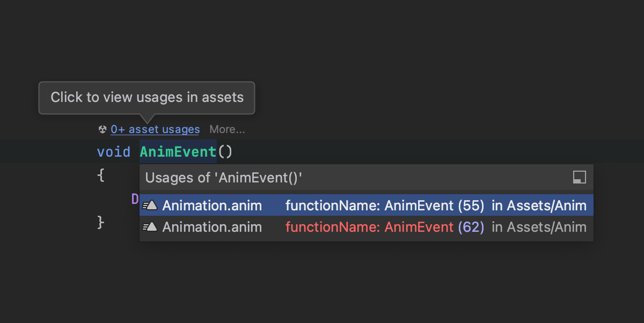Click the "Click to view usages in assets" tooltip
This screenshot has width=644, height=323.
point(147,98)
